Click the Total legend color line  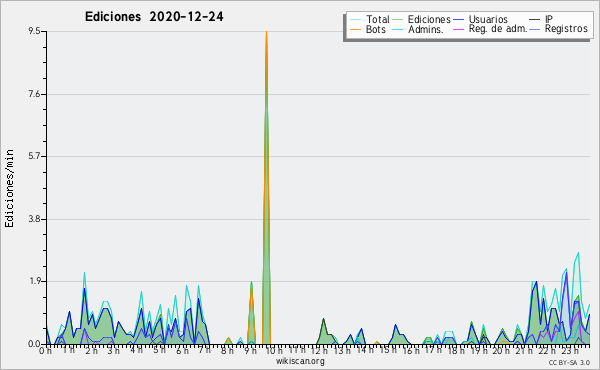355,20
